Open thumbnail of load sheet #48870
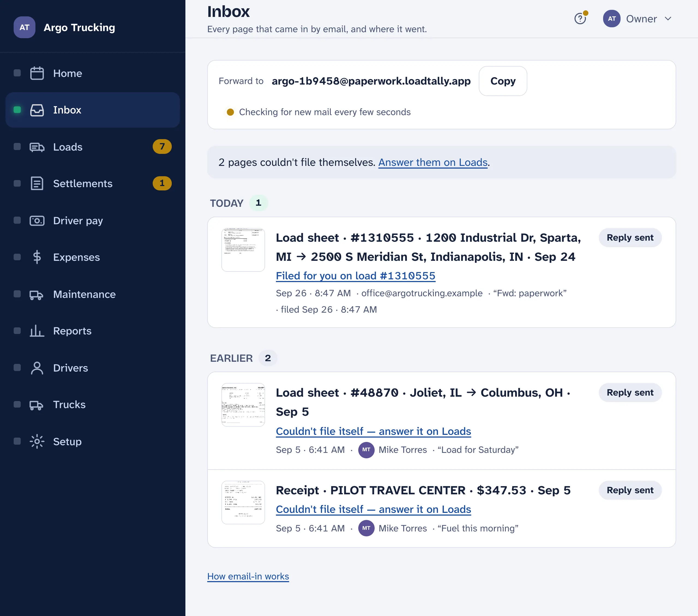The width and height of the screenshot is (698, 616). click(243, 405)
